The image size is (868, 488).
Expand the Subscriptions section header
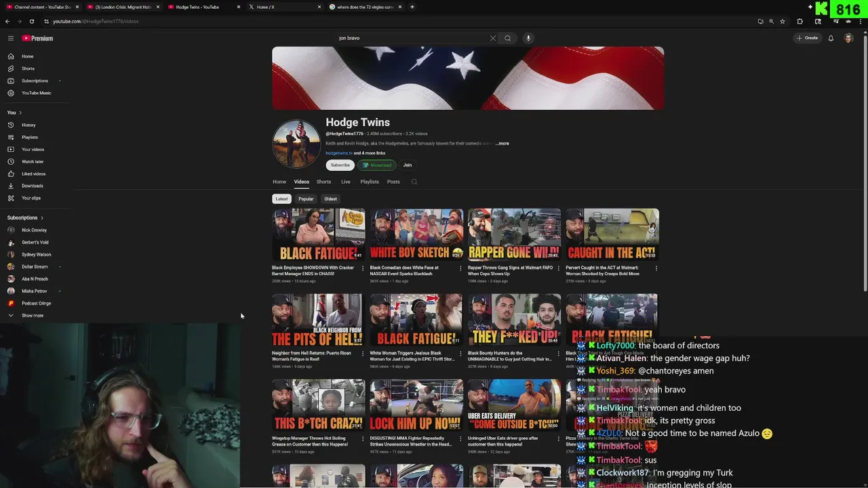pyautogui.click(x=26, y=218)
